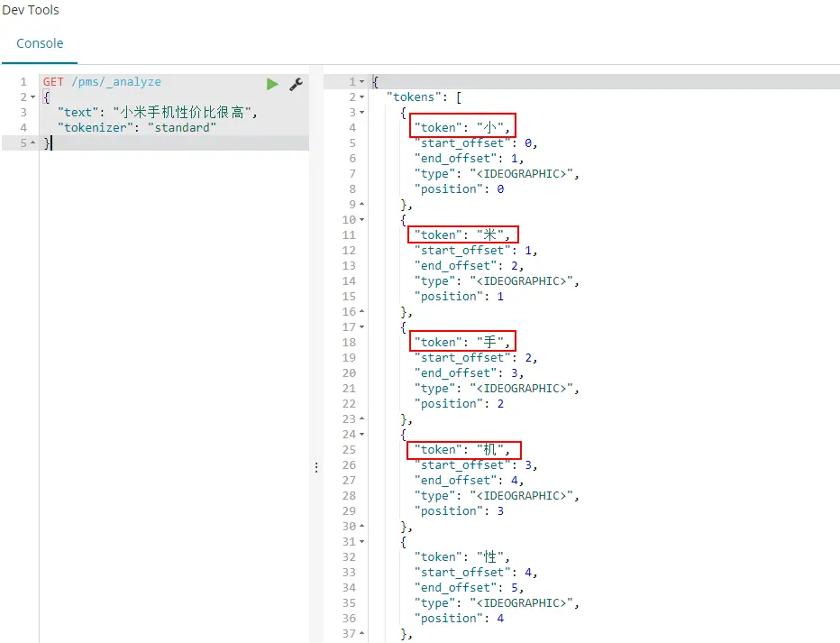Collapse request body fold arrow at line 2
This screenshot has height=643, width=840.
click(x=33, y=97)
